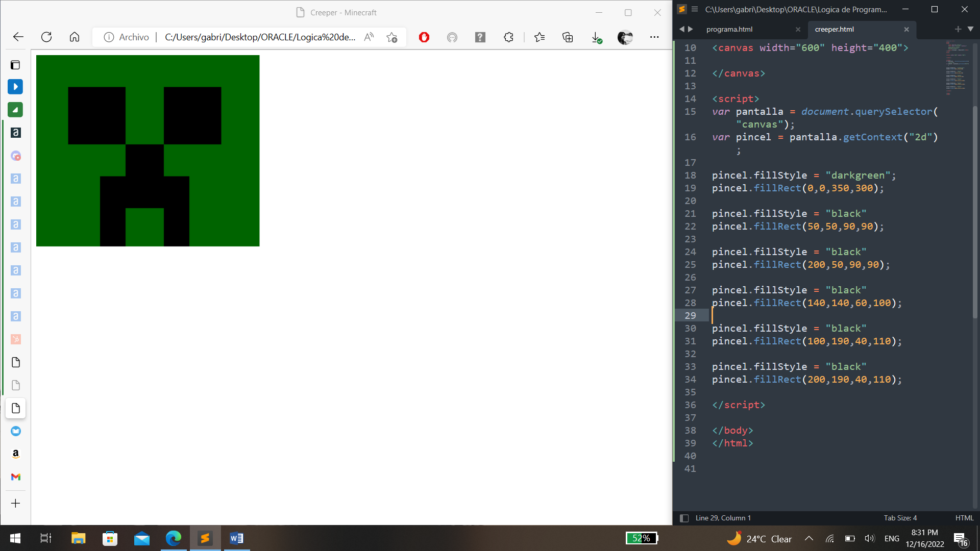The height and width of the screenshot is (551, 980).
Task: Open Microsoft Store from taskbar
Action: point(110,538)
